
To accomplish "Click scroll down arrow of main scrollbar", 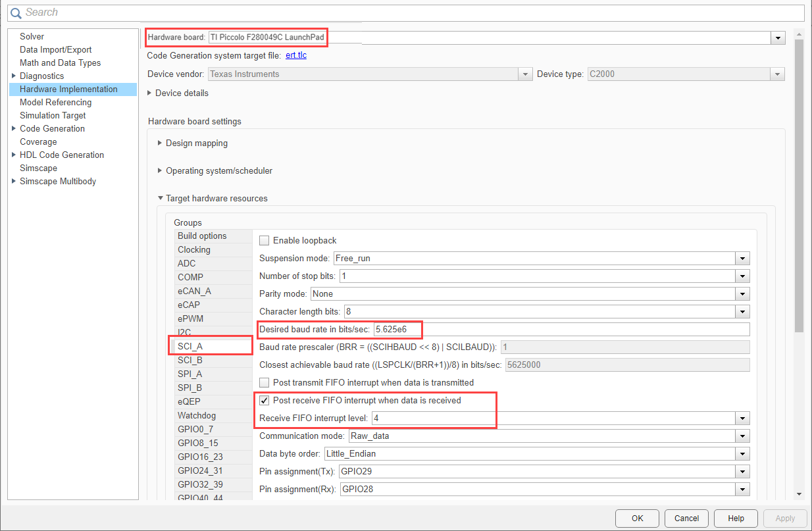I will pyautogui.click(x=799, y=493).
